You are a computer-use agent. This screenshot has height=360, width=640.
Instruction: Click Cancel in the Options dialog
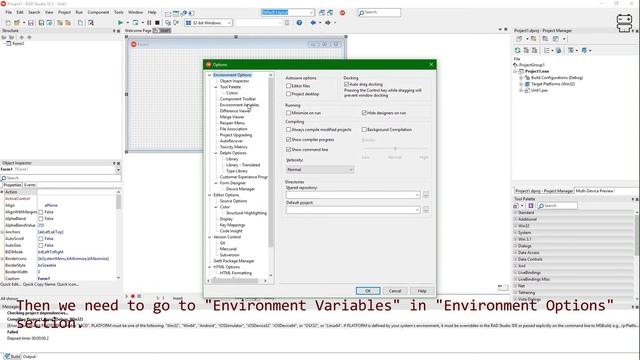(395, 291)
